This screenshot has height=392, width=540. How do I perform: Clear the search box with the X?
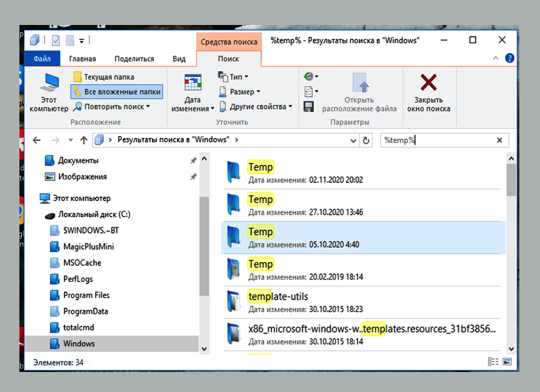499,140
